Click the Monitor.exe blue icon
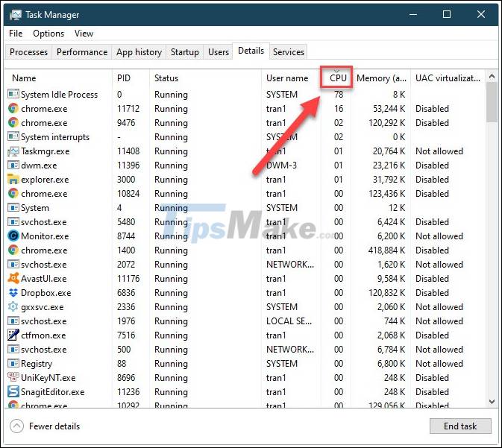Viewport: 502px width, 448px height. pos(13,236)
